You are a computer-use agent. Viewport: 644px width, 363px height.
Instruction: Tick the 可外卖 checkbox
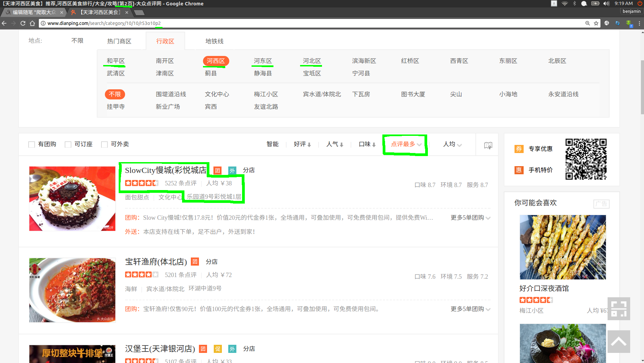(x=105, y=145)
